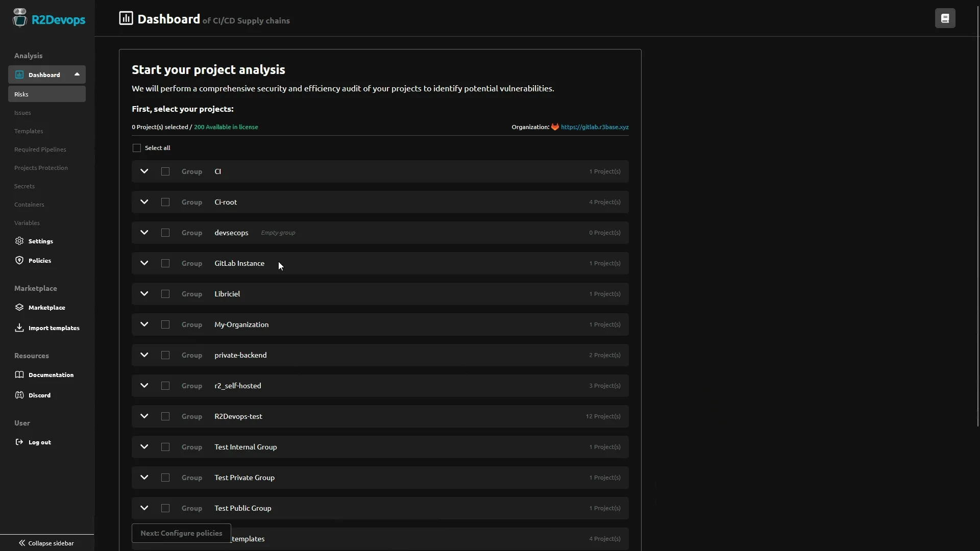
Task: Click the Collapse sidebar double-chevron icon
Action: pos(22,543)
